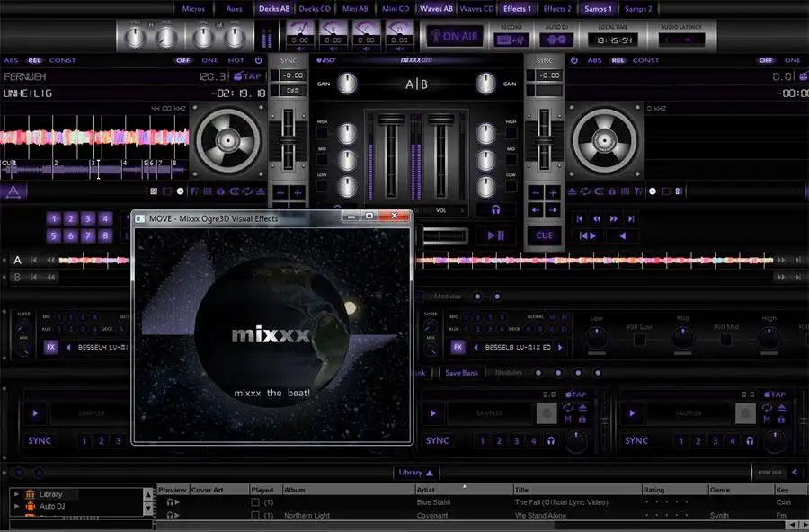Switch to the Micros tab
Screen dimensions: 809x532
[x=193, y=9]
